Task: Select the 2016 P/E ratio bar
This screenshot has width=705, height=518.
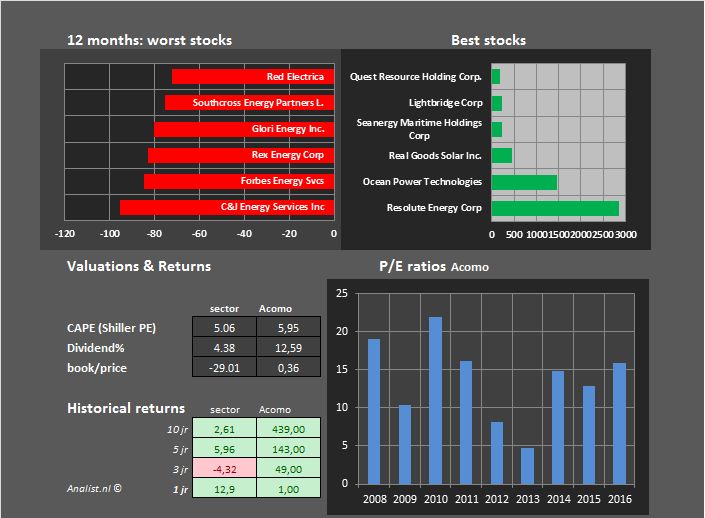Action: click(x=620, y=423)
